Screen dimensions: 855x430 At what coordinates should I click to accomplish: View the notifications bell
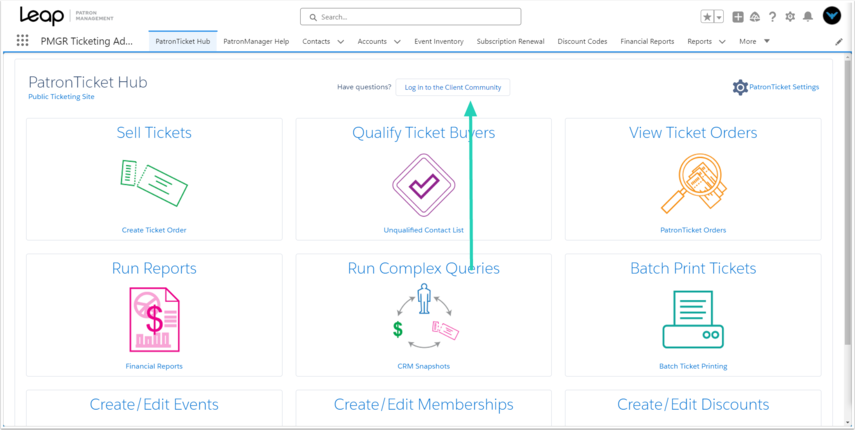(808, 17)
